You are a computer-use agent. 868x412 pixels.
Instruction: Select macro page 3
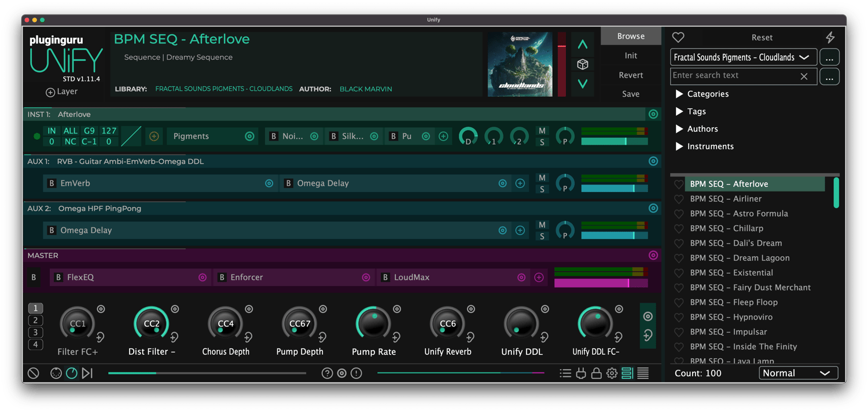coord(35,333)
